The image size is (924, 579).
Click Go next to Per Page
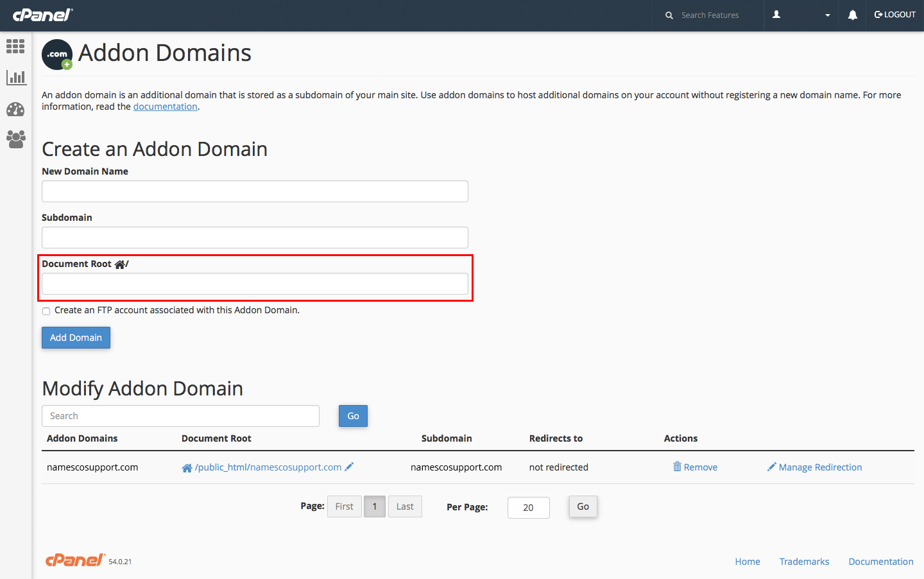point(583,506)
